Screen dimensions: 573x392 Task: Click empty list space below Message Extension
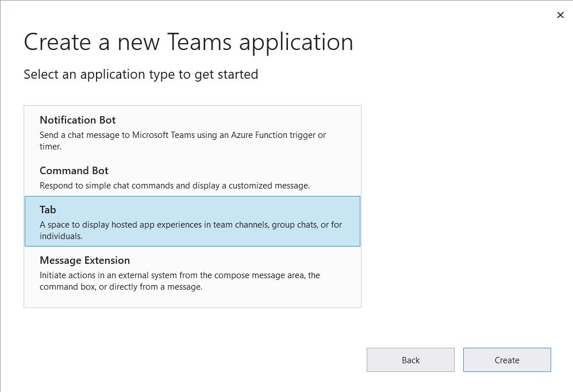coord(192,300)
